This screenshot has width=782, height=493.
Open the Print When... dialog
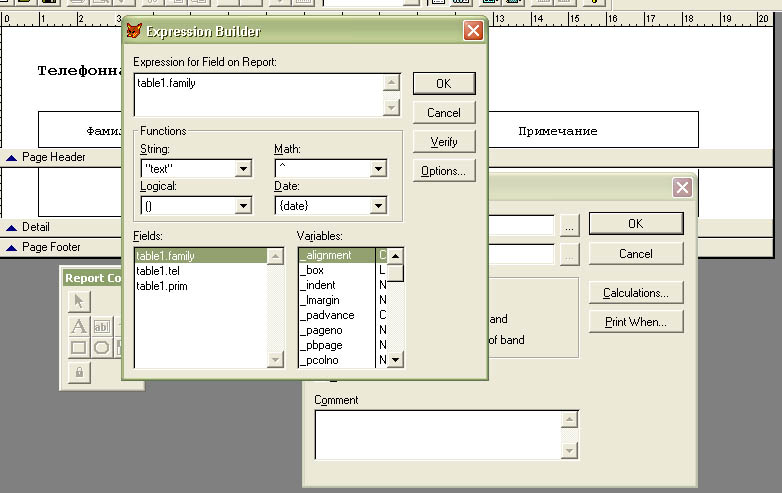click(x=636, y=322)
